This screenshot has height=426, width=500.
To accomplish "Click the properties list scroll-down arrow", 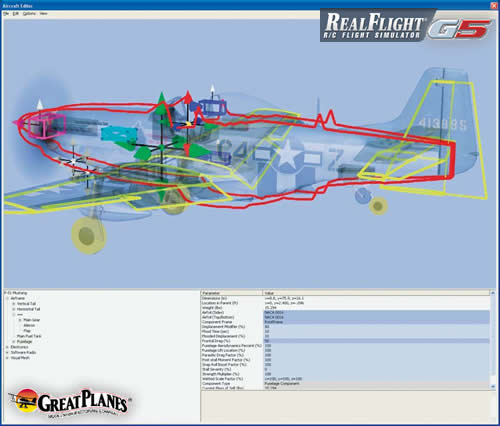I will [x=493, y=386].
